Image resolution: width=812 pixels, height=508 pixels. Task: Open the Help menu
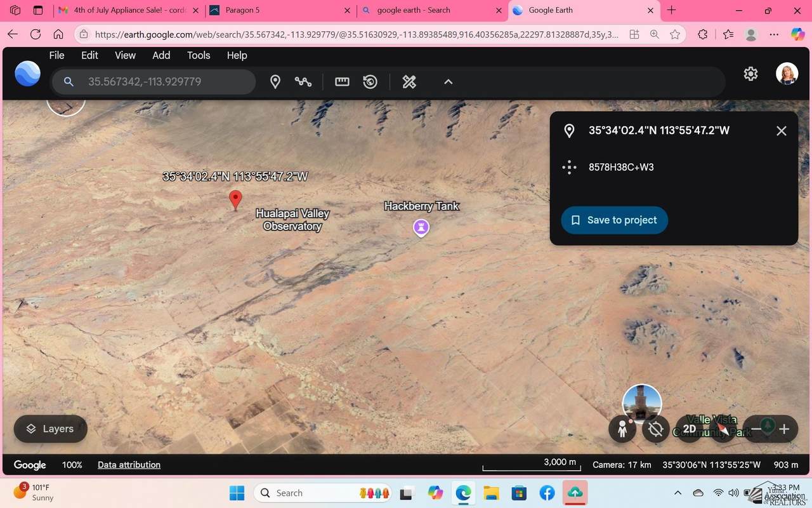click(x=237, y=55)
